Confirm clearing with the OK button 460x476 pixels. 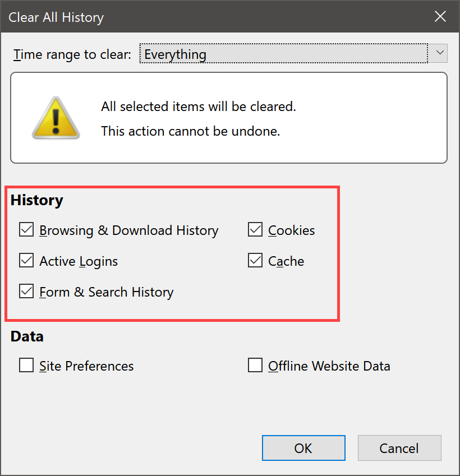point(303,448)
